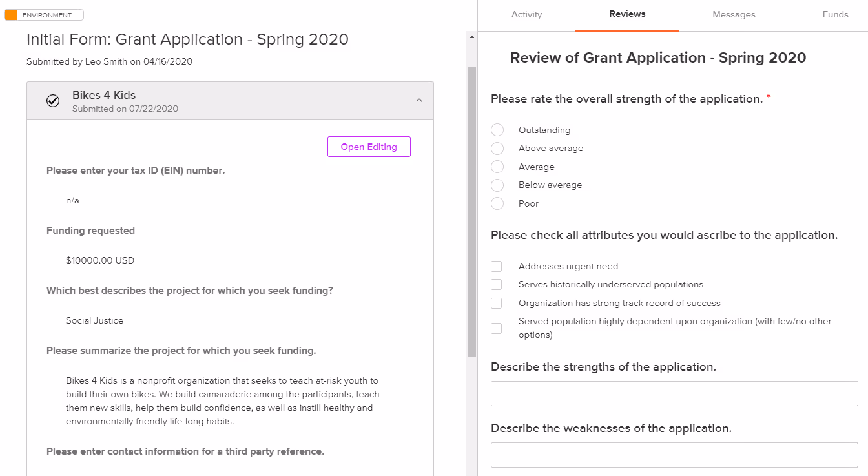
Task: Collapse the Bikes 4 Kids section chevron
Action: coord(419,101)
